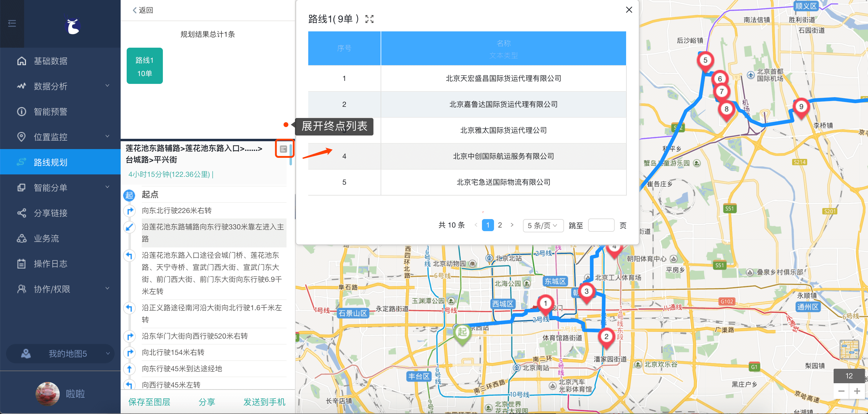Expand the 智能分单 submenu
Screen dimensions: 868x414
[x=107, y=187]
